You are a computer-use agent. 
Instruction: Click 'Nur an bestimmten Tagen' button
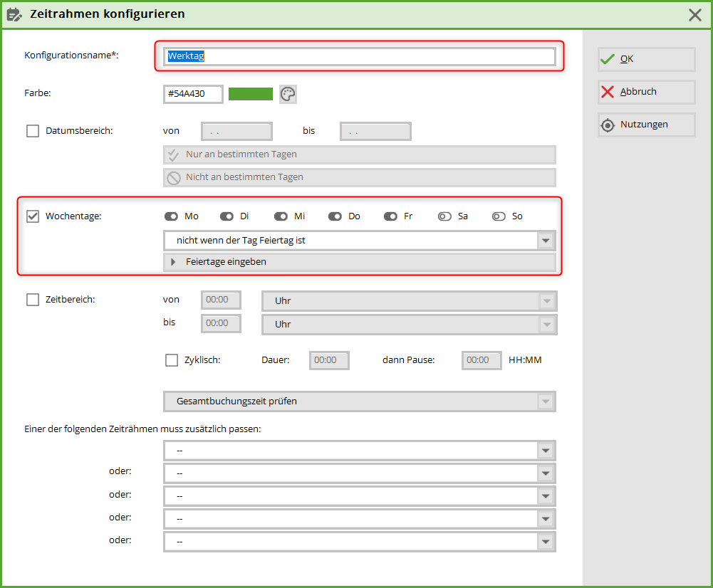pos(359,154)
